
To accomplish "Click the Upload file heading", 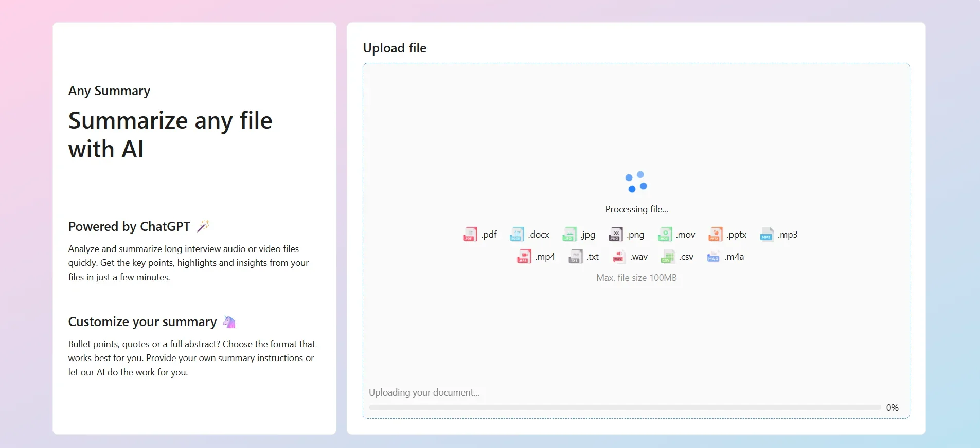I will (395, 48).
